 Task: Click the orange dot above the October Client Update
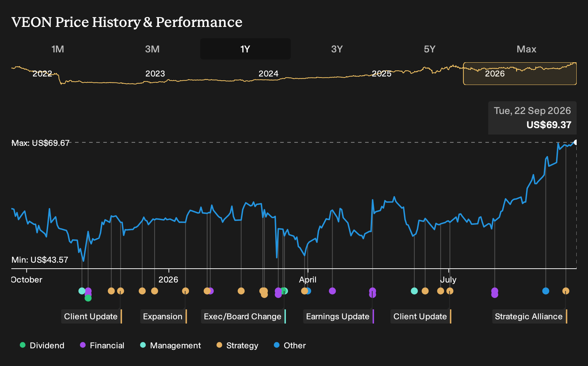click(x=120, y=291)
